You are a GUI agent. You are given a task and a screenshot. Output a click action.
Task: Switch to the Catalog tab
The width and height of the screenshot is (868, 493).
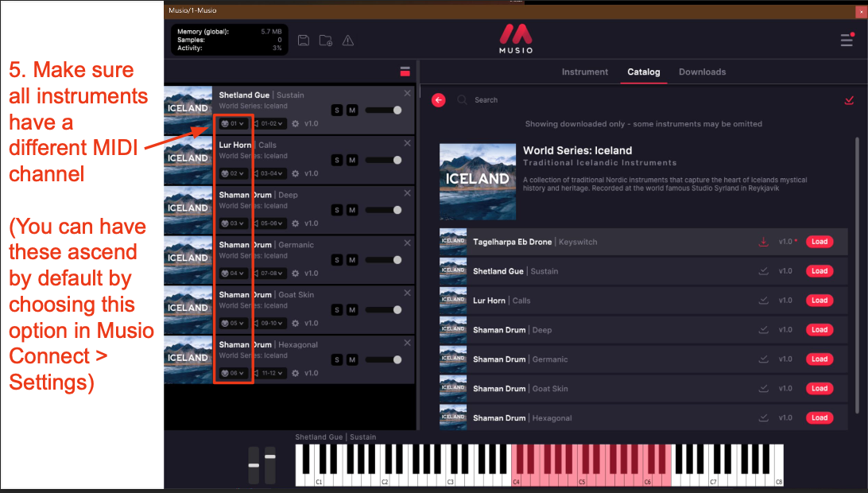click(x=643, y=72)
